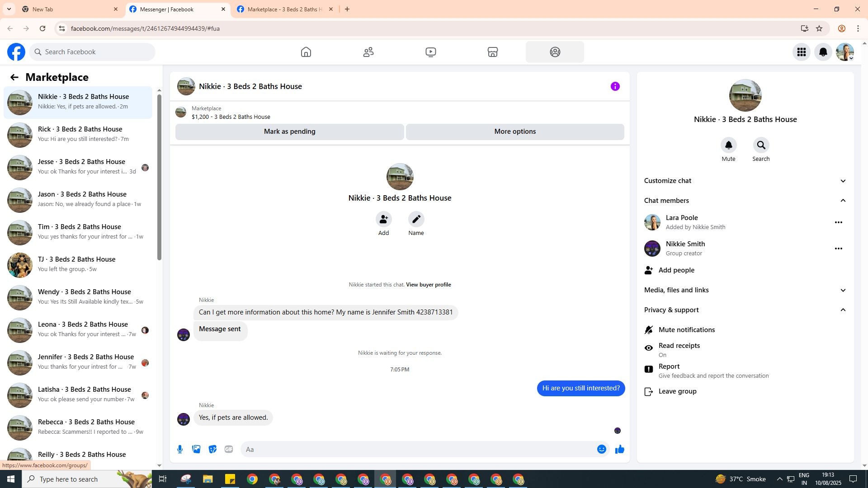868x488 pixels.
Task: Toggle Mute notifications in Privacy & support
Action: coord(686,330)
